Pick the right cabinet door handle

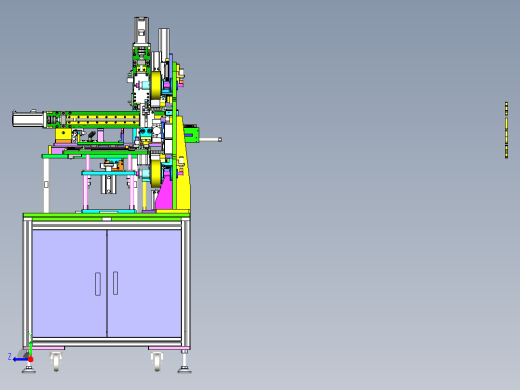(x=115, y=283)
